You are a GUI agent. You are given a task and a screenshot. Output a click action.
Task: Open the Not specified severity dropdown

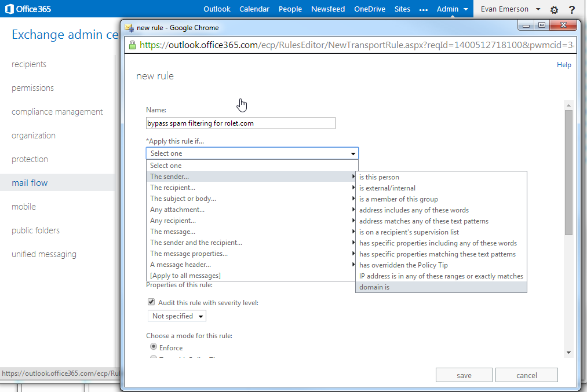coord(177,316)
